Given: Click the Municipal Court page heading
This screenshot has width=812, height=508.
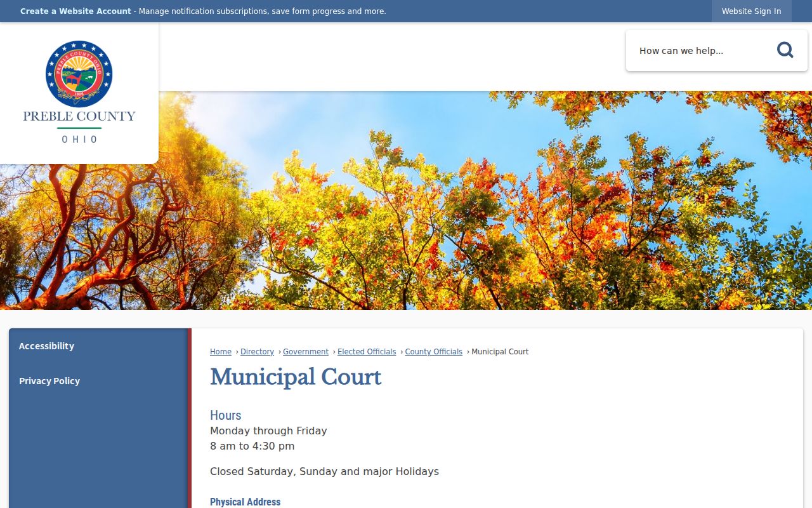Looking at the screenshot, I should pyautogui.click(x=296, y=377).
